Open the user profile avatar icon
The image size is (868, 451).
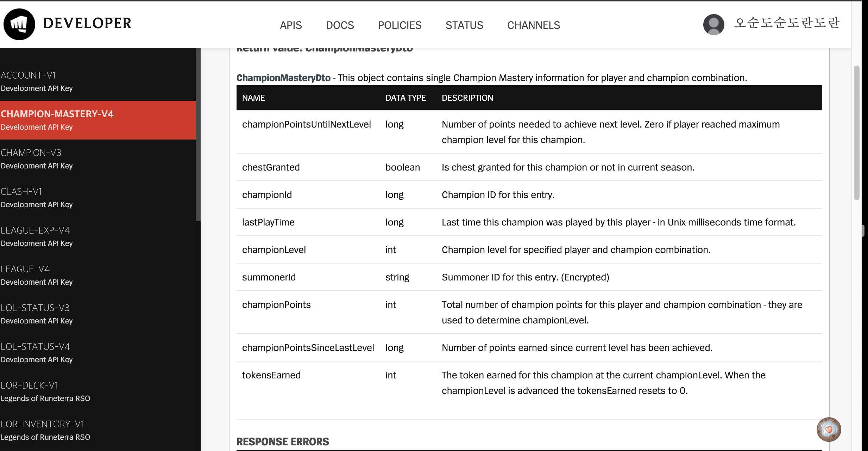tap(713, 25)
